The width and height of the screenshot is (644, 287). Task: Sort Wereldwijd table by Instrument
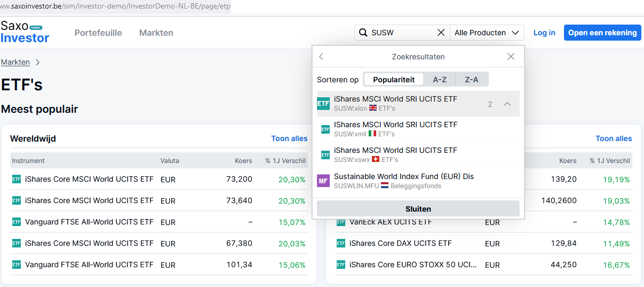[x=28, y=160]
